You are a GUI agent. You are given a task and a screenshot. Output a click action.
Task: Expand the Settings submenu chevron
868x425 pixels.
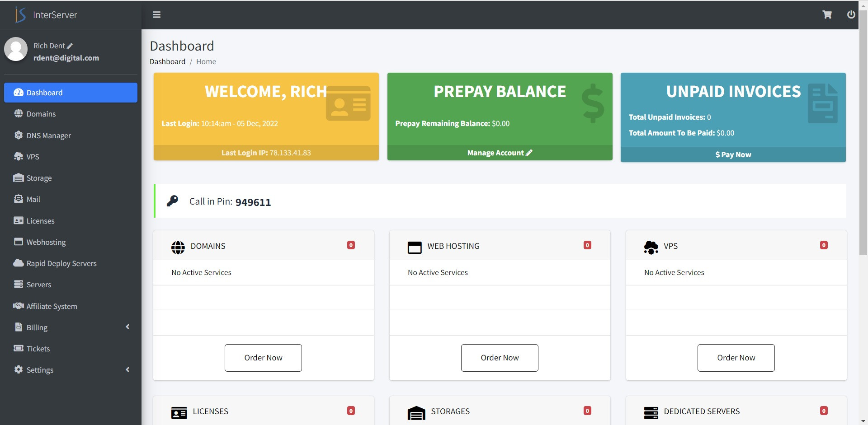click(127, 369)
